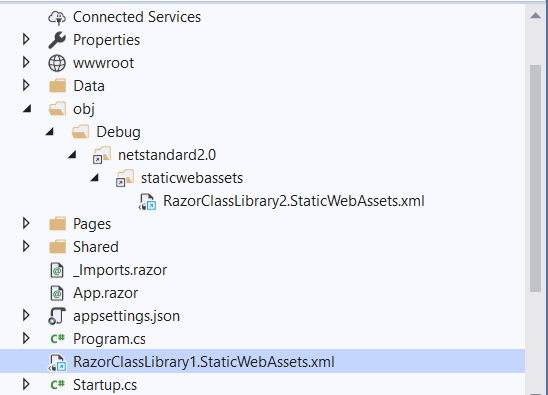Select RazorClassLibrary2.StaticWebAssets.xml file name

[x=294, y=201]
